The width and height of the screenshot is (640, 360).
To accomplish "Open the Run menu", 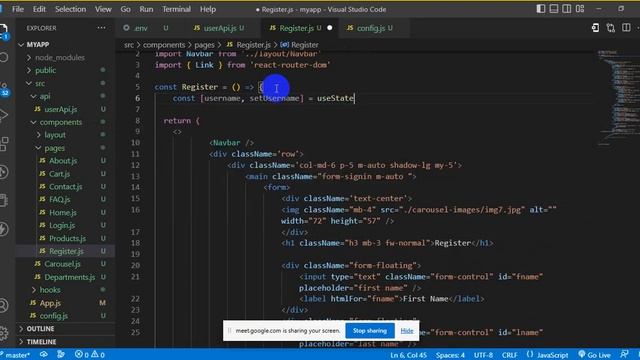I will (x=146, y=9).
